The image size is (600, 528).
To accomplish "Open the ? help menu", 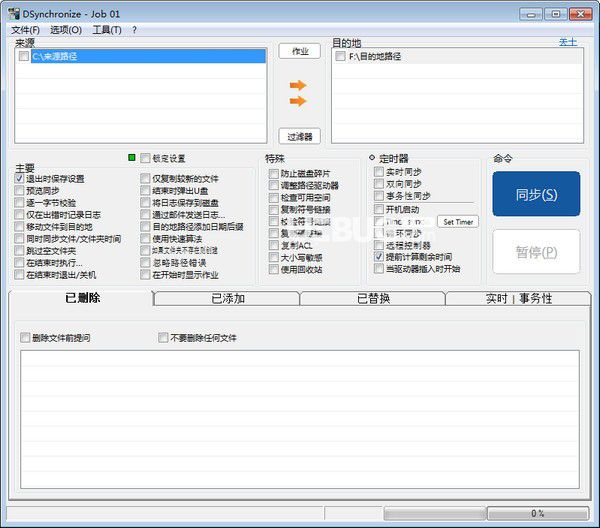I will (134, 30).
